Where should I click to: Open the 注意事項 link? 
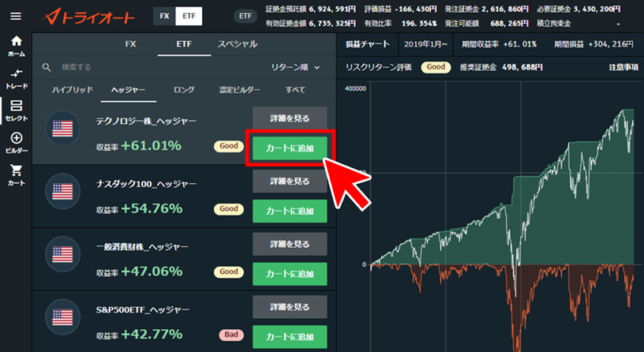[x=623, y=67]
